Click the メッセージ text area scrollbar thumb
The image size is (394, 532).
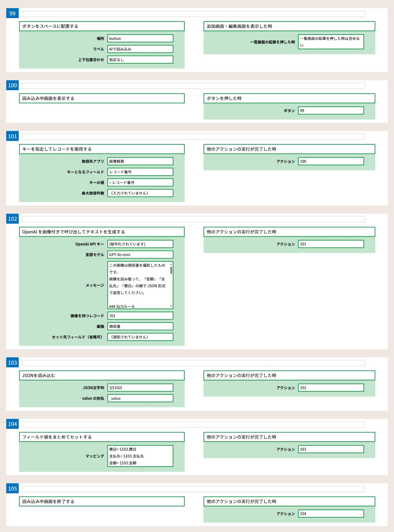[x=171, y=270]
